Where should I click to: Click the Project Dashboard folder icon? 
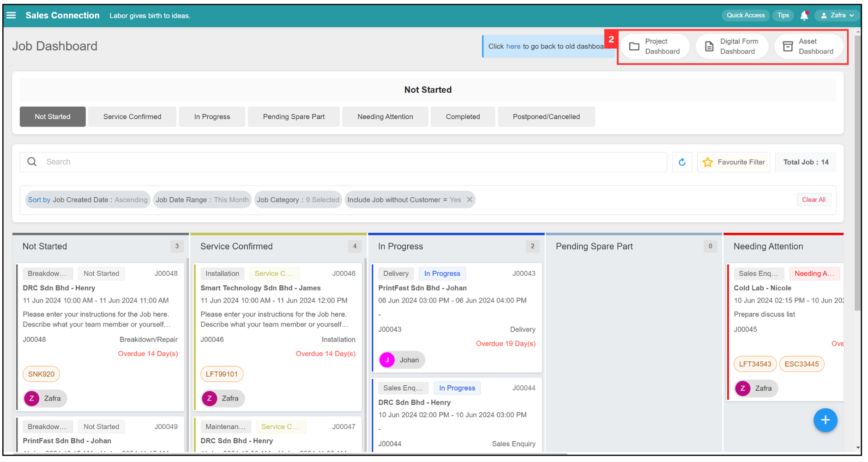tap(634, 46)
